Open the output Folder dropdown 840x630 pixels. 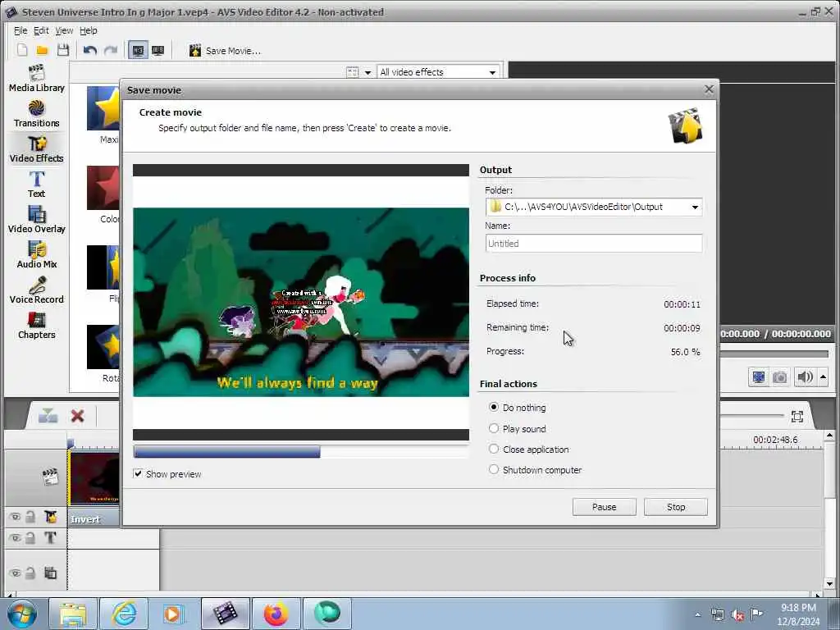point(694,207)
